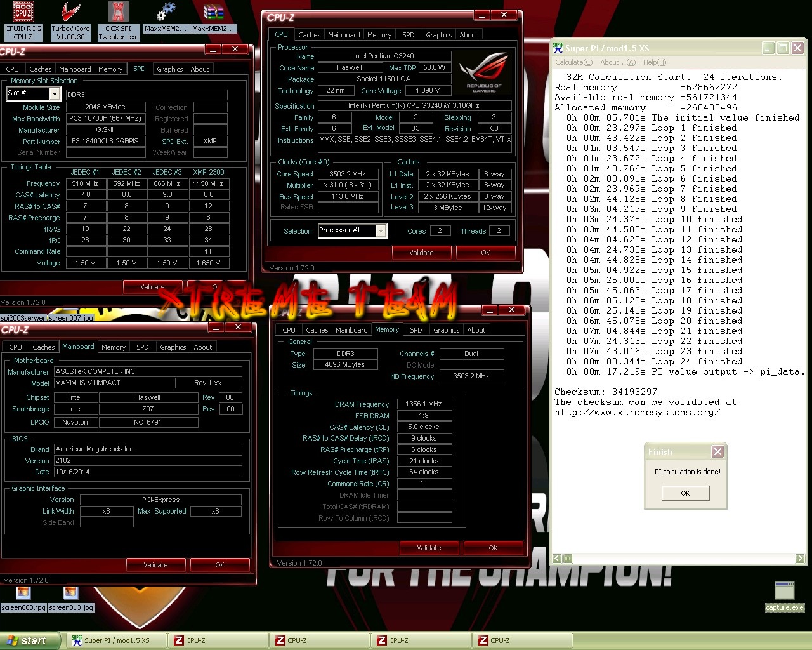
Task: Click the F3-18400CL8-2GBPIS part number field
Action: tap(105, 141)
